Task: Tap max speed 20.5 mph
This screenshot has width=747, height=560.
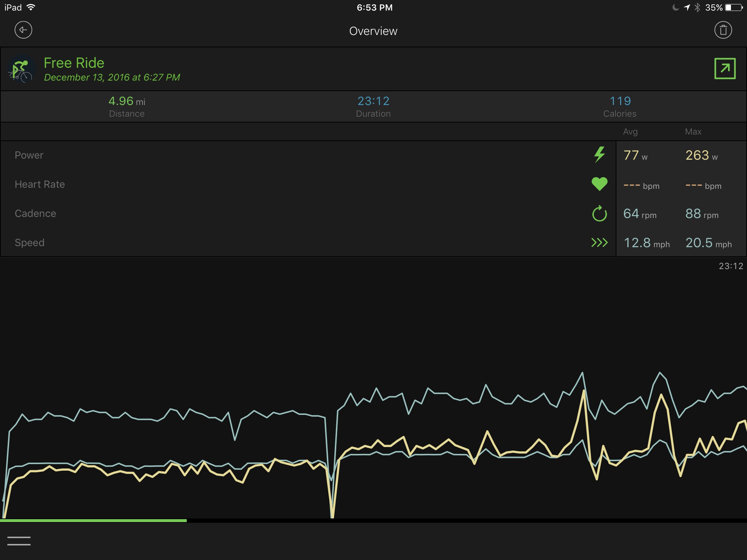Action: coord(708,243)
